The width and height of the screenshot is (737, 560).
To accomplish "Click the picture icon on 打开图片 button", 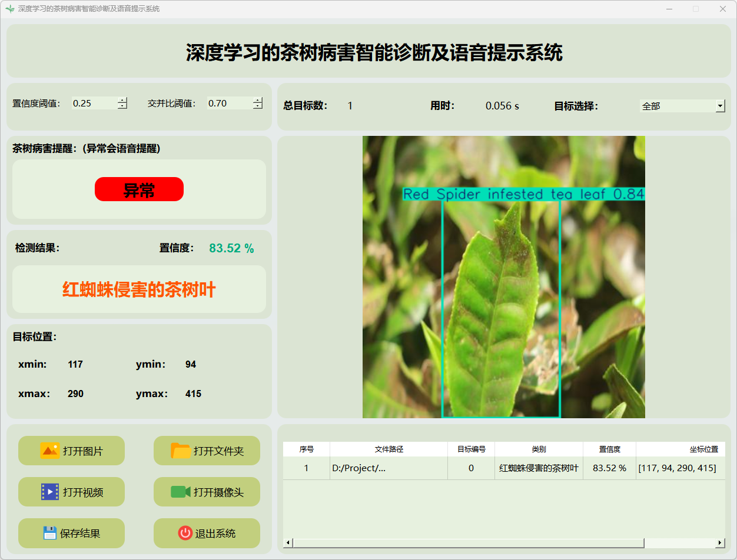I will coord(49,451).
